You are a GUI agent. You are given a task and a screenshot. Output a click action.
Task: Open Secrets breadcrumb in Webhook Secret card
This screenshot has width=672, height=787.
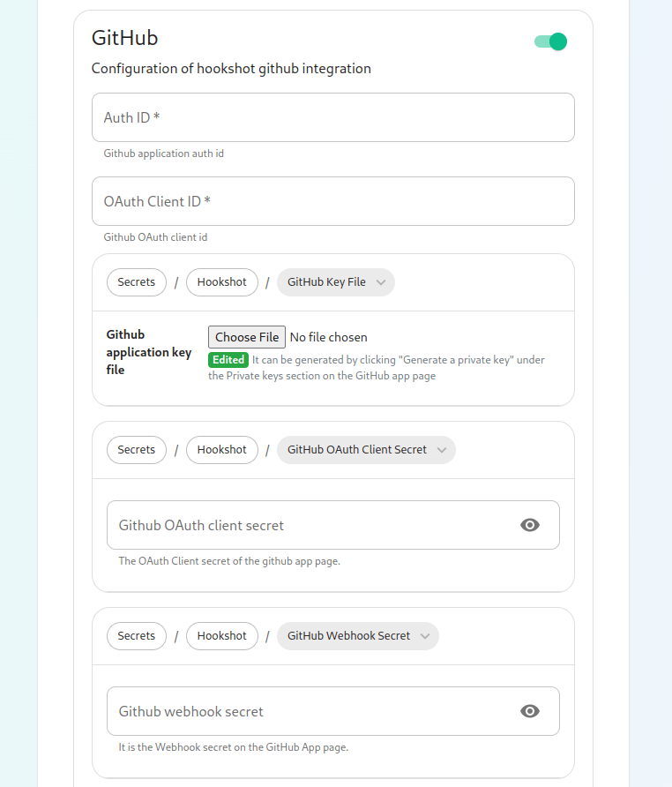137,636
